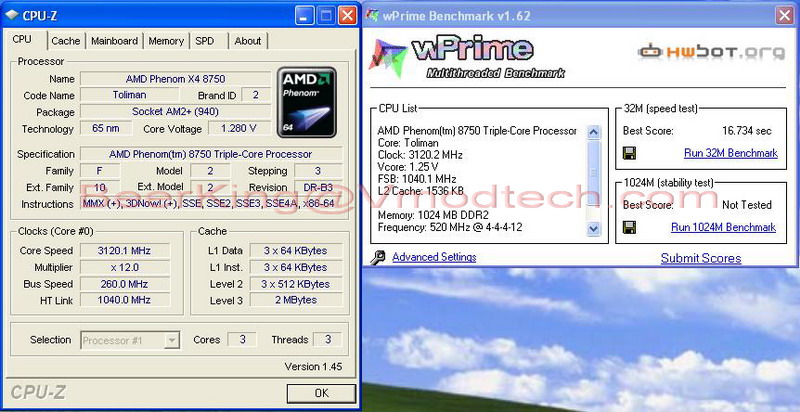Click the Multiplier value x 12.0
The image size is (800, 412).
[x=124, y=267]
